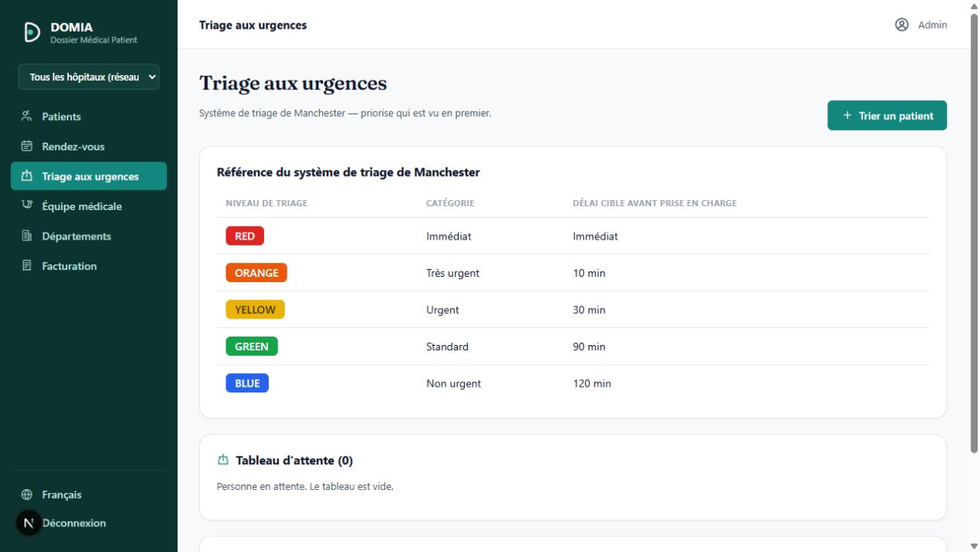Click Immédiat in the delay column
Viewport: 980px width, 552px height.
(x=595, y=236)
